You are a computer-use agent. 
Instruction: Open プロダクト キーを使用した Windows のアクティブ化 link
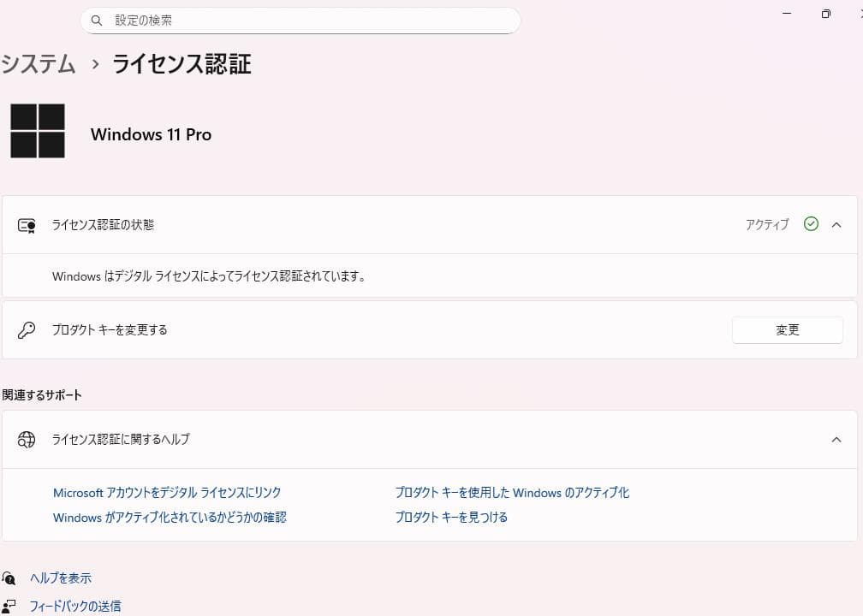tap(512, 492)
